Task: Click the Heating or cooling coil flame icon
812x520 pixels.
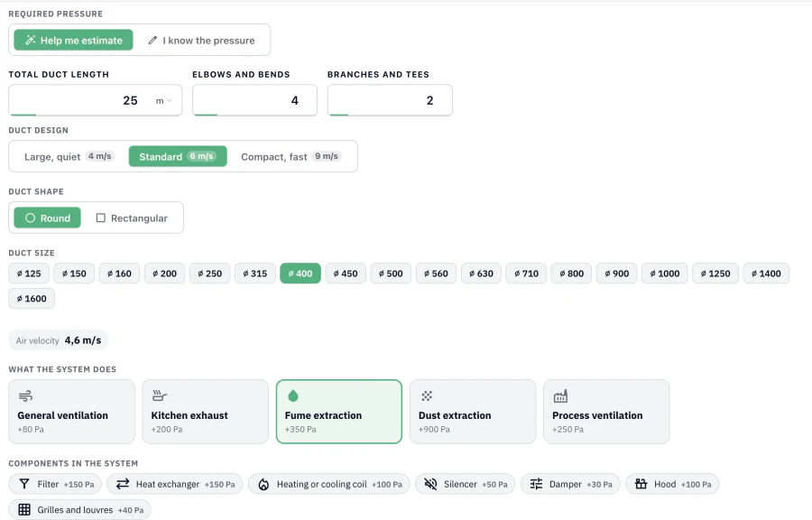Action: (263, 484)
